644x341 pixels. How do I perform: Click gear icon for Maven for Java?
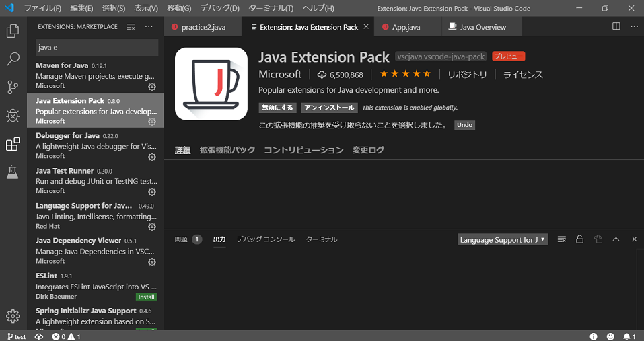152,87
